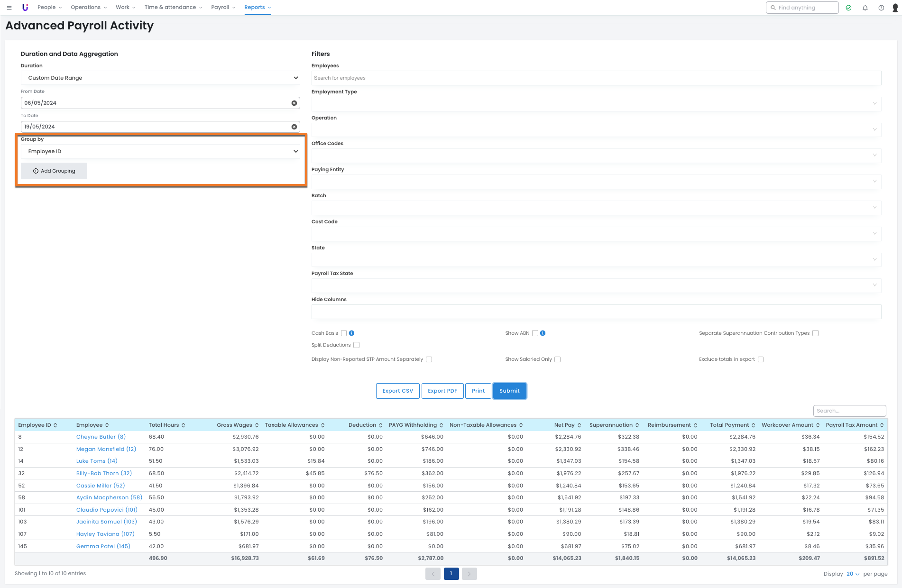Image resolution: width=902 pixels, height=588 pixels.
Task: Click the notifications bell icon
Action: pos(865,8)
